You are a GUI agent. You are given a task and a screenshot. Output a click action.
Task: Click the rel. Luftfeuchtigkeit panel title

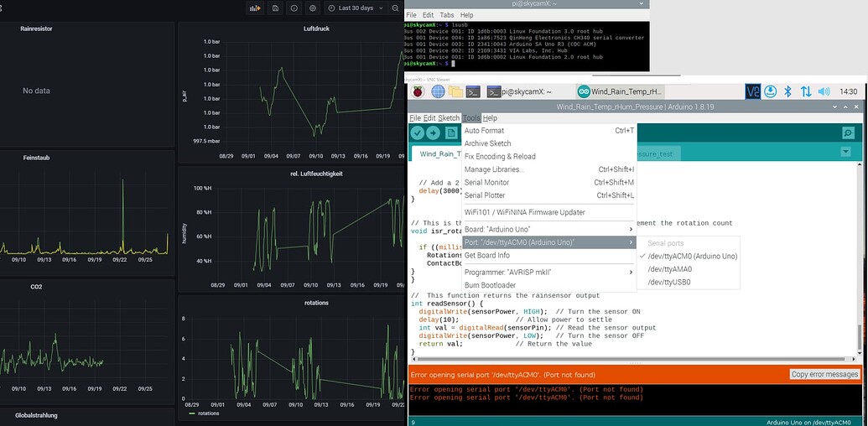[x=316, y=173]
